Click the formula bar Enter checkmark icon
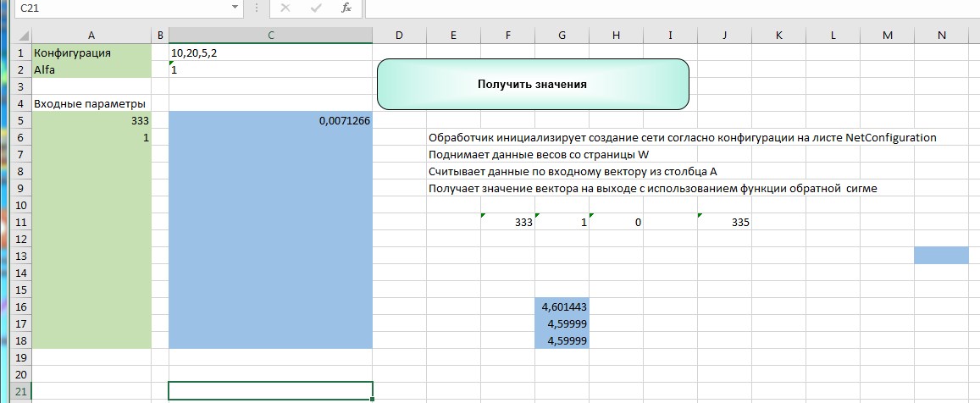980x403 pixels. 316,8
